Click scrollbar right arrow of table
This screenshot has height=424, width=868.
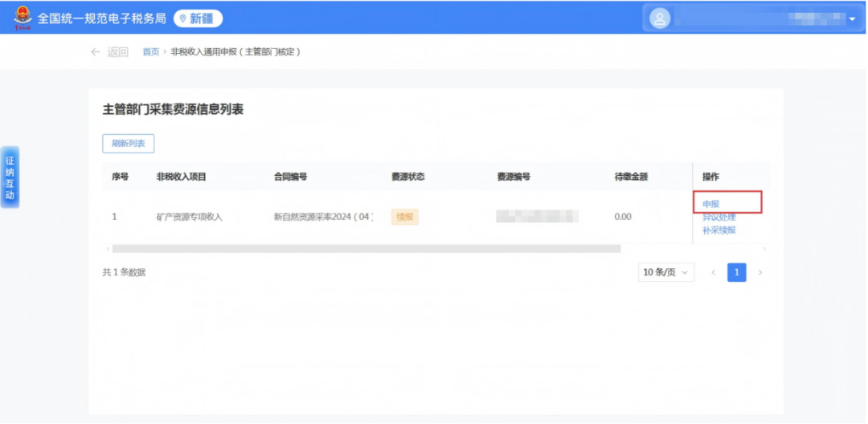pyautogui.click(x=764, y=249)
